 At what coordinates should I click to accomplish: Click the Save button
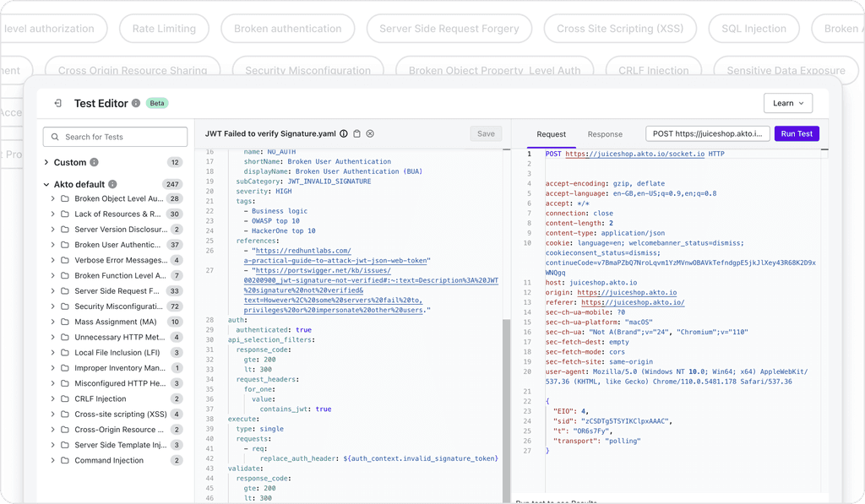point(485,133)
